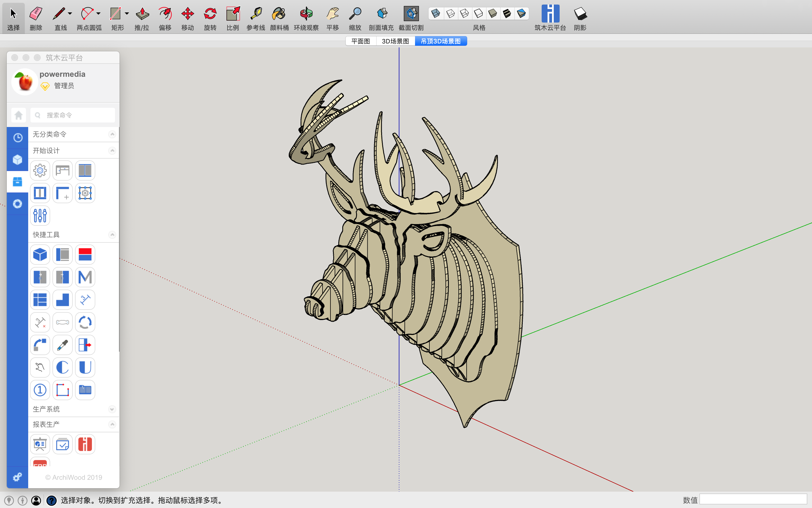
Task: Open the 矩形 tool dropdown arrow
Action: click(127, 14)
